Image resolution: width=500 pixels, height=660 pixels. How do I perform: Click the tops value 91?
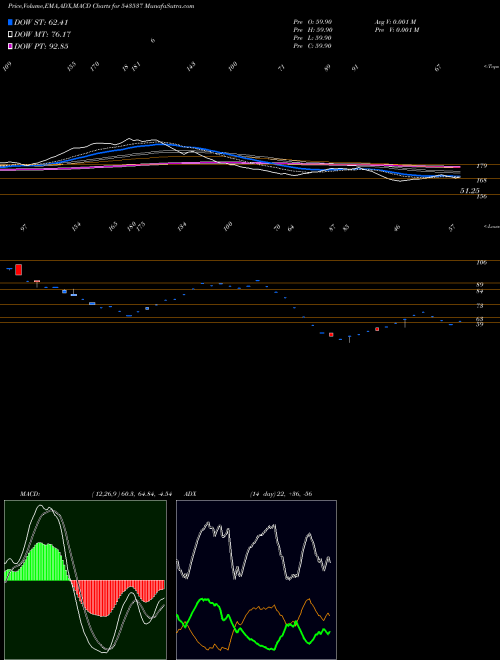(x=356, y=67)
